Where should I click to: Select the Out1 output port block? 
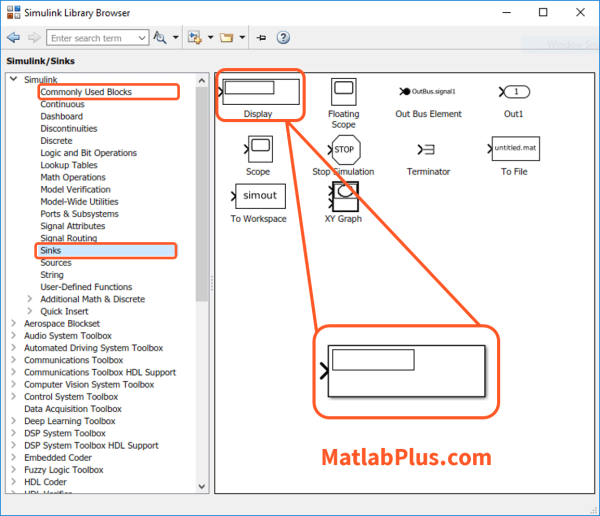pyautogui.click(x=514, y=92)
